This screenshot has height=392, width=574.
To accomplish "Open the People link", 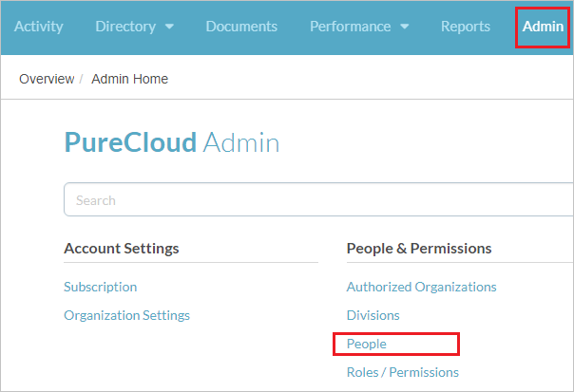I will 367,344.
